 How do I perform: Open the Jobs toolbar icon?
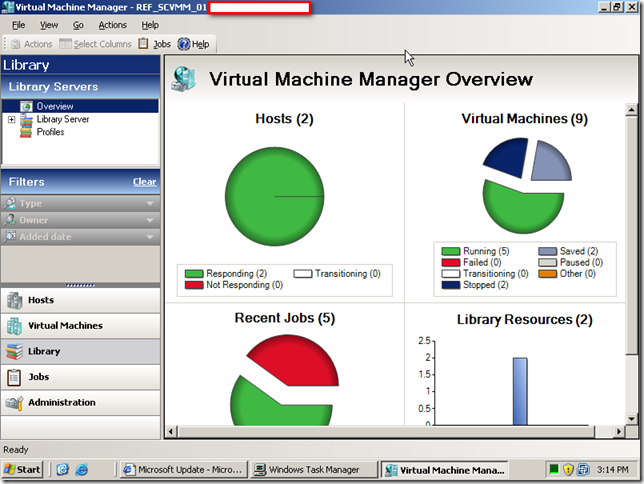(143, 44)
